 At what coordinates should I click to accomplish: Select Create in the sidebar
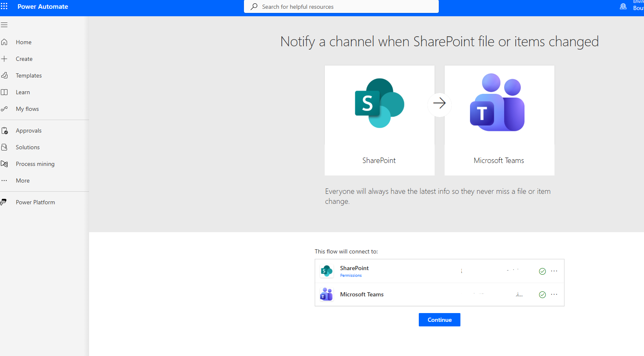click(24, 59)
